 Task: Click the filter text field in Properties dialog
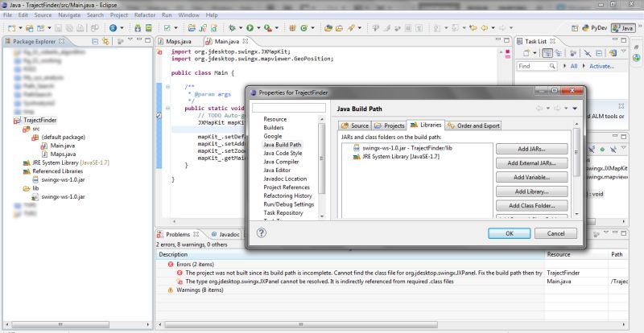289,108
